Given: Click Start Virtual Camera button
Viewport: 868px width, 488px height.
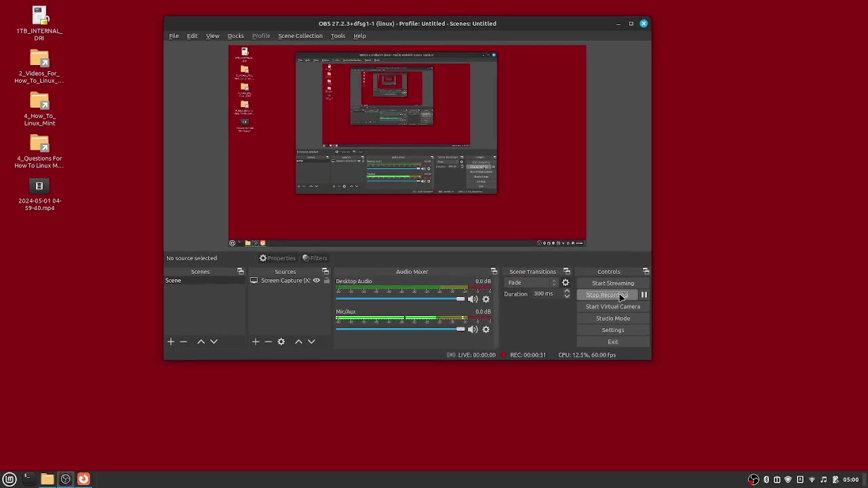Looking at the screenshot, I should pyautogui.click(x=613, y=306).
